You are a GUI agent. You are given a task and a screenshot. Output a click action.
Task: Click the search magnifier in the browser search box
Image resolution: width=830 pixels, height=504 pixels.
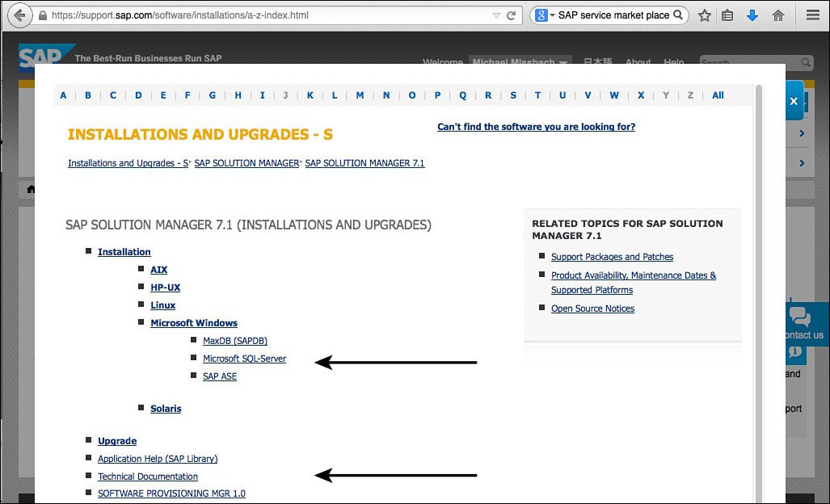click(x=677, y=15)
